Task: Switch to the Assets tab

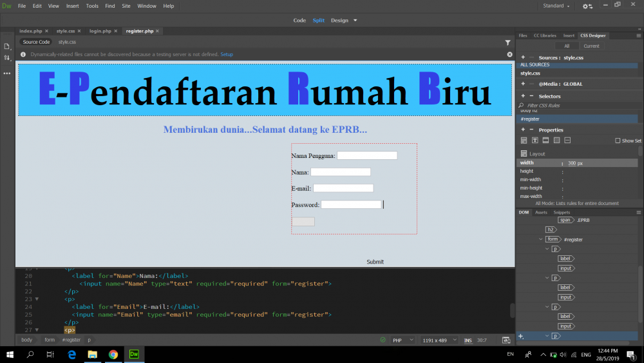Action: [x=541, y=213]
